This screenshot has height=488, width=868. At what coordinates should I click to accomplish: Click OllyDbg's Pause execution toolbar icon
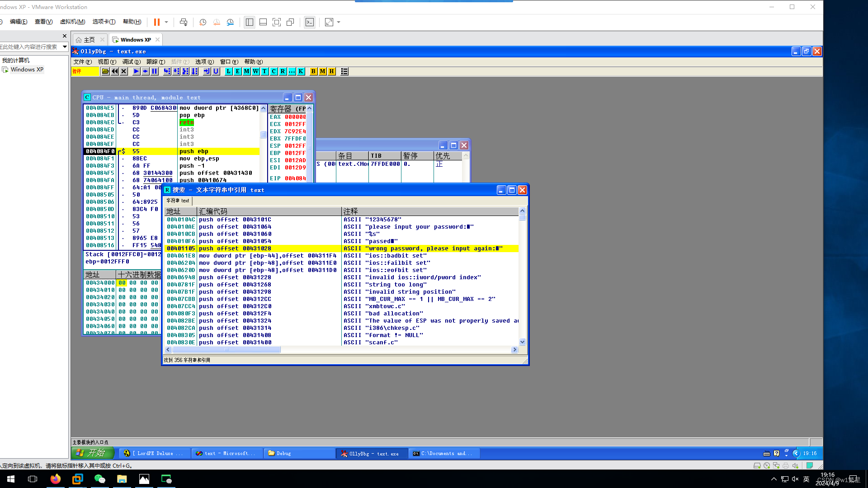(x=155, y=71)
